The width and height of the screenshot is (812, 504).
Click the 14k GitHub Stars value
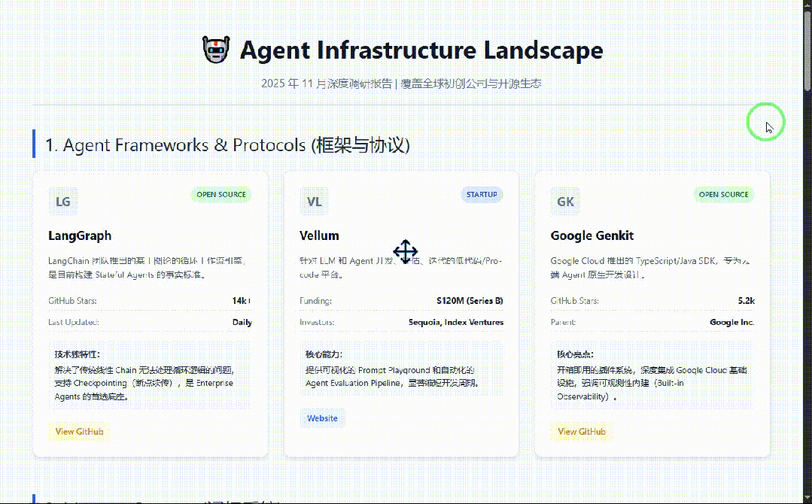click(x=242, y=301)
